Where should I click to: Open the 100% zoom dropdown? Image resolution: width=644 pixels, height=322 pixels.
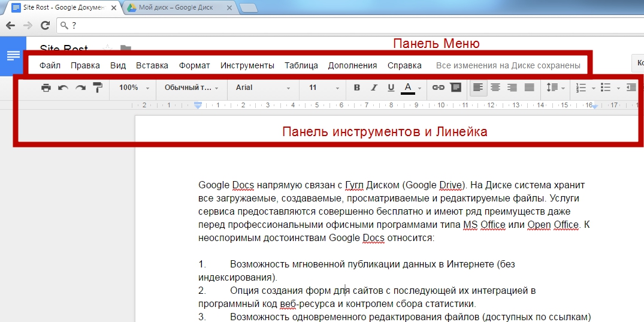134,88
